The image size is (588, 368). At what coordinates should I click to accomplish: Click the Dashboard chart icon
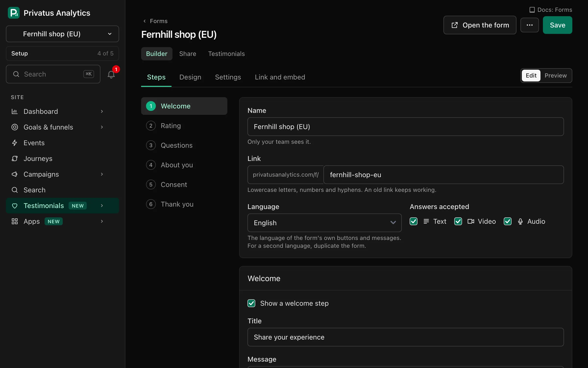15,111
